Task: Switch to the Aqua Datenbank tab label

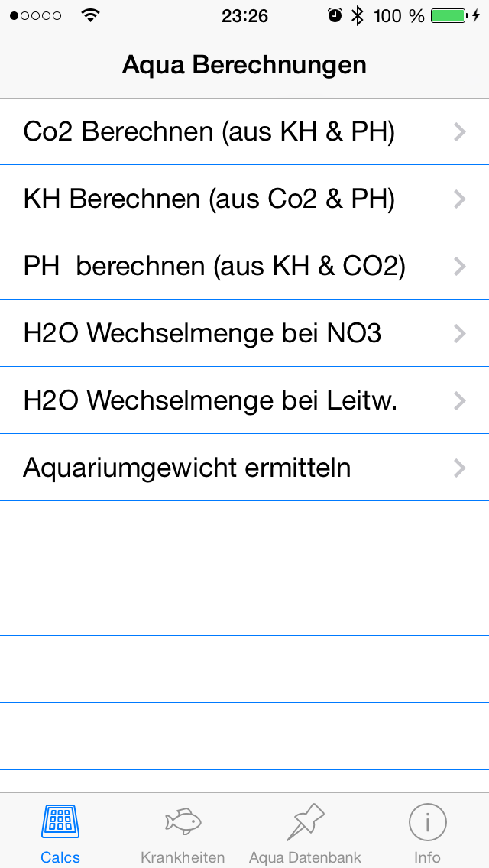Action: tap(305, 857)
